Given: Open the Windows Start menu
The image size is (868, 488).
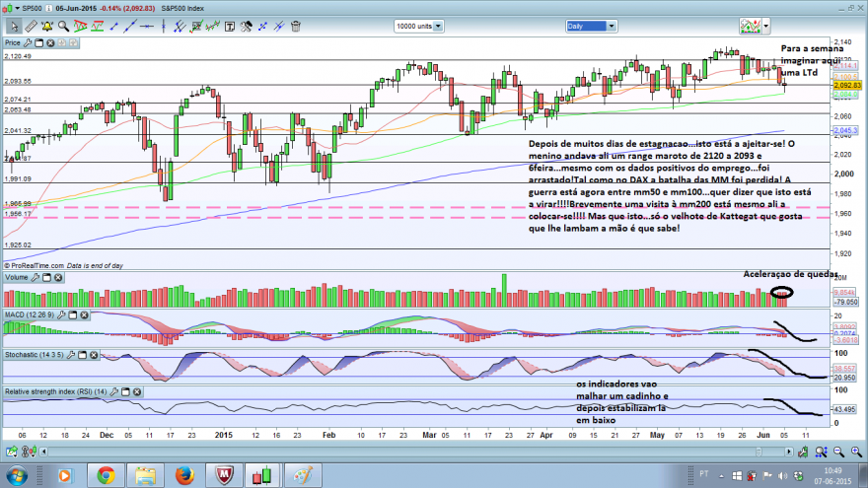Looking at the screenshot, I should (x=17, y=476).
